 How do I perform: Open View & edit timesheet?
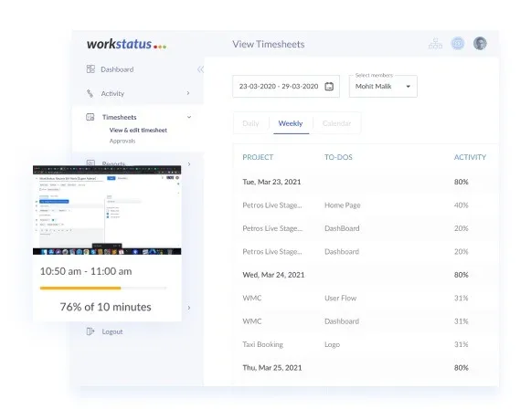pos(138,130)
